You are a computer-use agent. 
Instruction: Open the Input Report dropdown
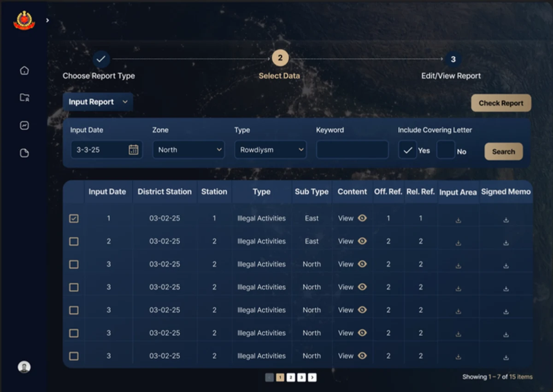tap(98, 102)
